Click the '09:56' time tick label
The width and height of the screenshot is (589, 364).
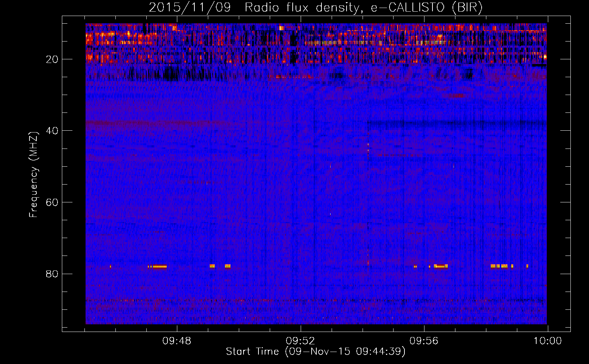(x=424, y=341)
